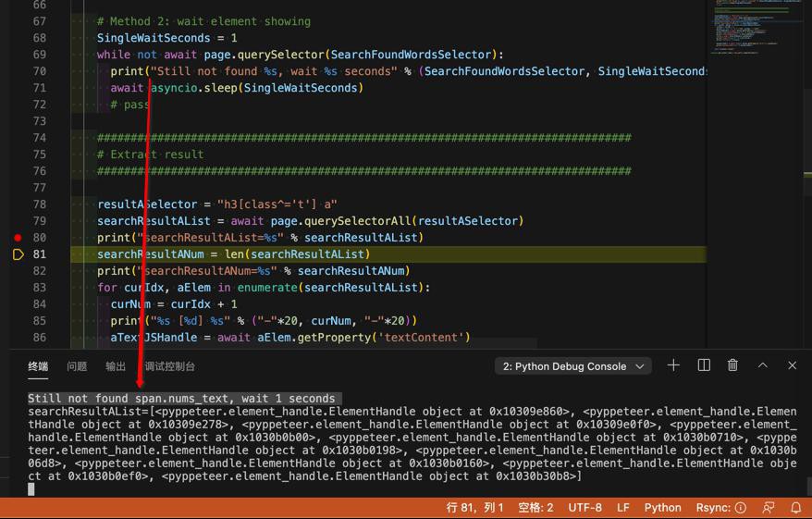Click the Method 2 comment on line 67
Viewport: 812px width, 519px height.
coord(203,21)
